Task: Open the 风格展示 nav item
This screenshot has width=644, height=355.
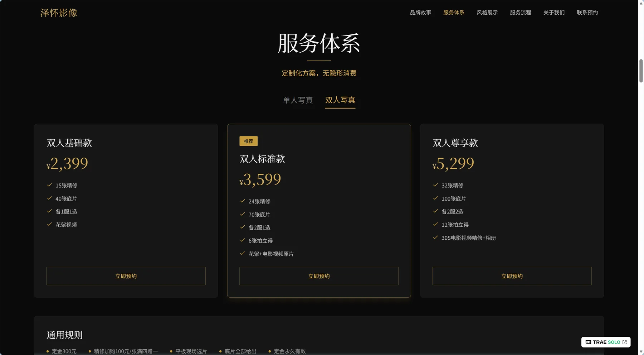Action: 487,13
